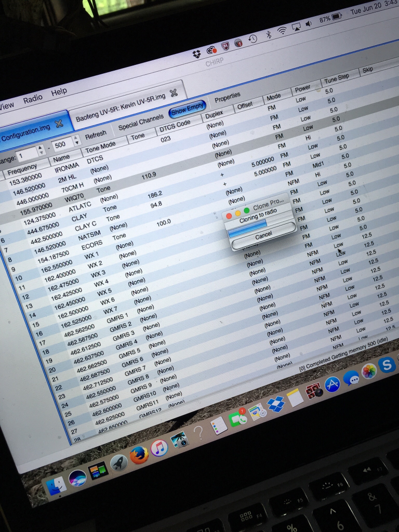Open Finder from the Dock
The width and height of the screenshot is (399, 532).
[56, 486]
